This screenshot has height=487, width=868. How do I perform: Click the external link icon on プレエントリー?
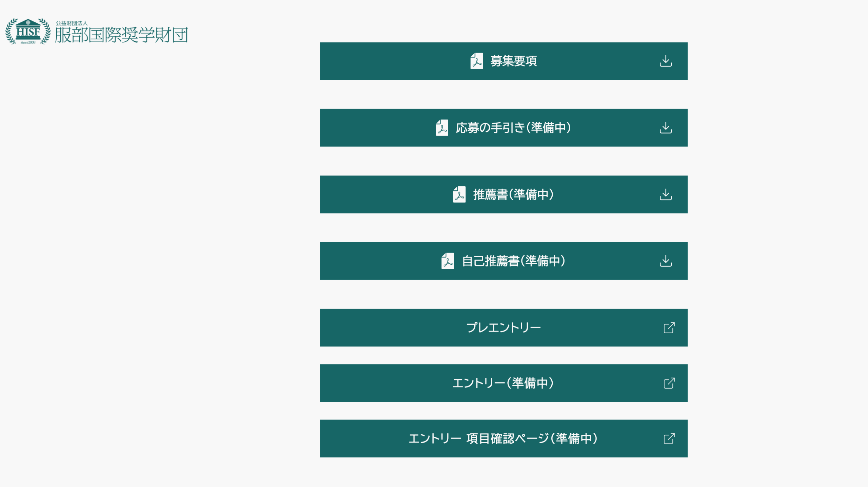click(669, 328)
